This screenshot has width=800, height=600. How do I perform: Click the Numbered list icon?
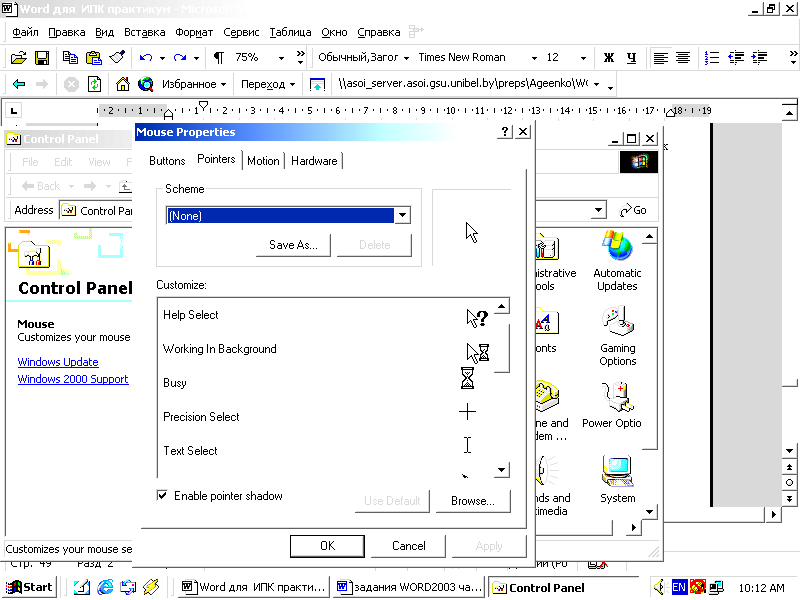pos(712,58)
